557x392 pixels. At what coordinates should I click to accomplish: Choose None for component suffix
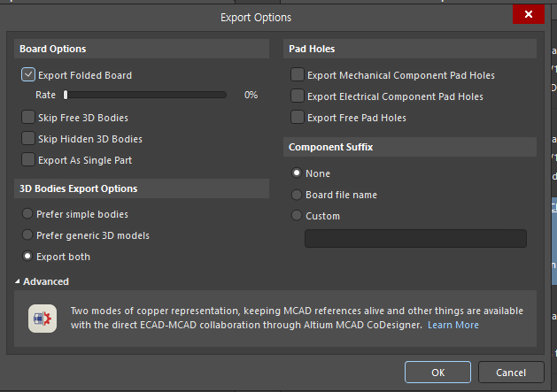pos(297,173)
